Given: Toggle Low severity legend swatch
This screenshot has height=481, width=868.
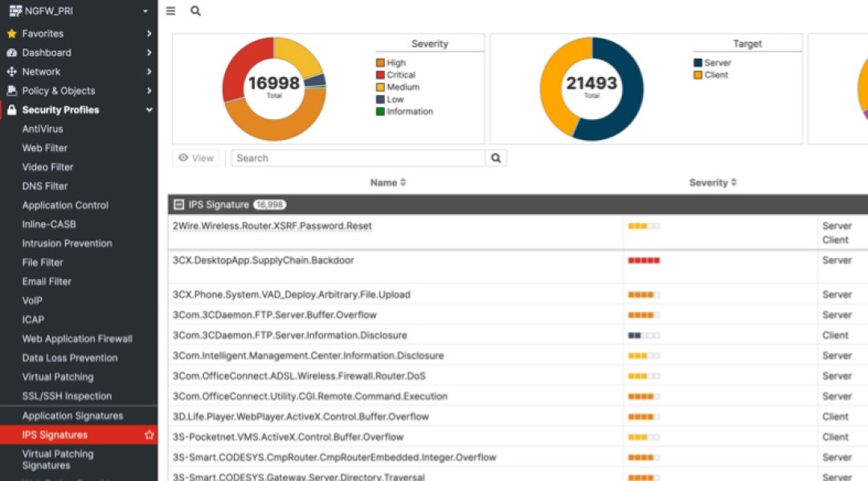Looking at the screenshot, I should [x=380, y=99].
